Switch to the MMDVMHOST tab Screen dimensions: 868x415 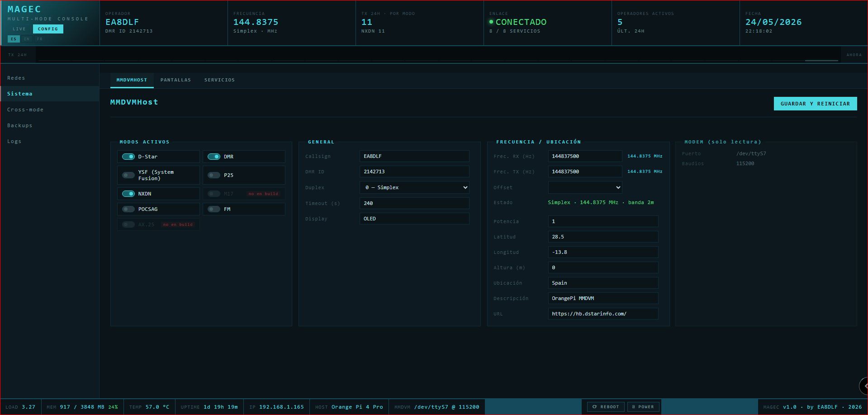[132, 80]
